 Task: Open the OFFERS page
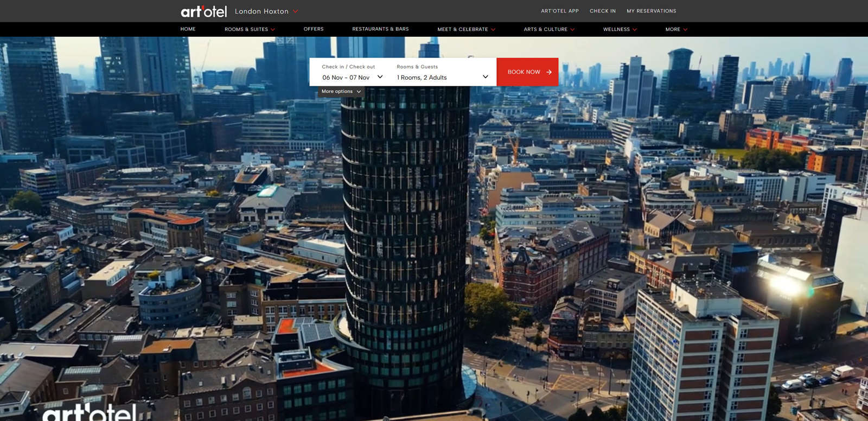coord(314,29)
